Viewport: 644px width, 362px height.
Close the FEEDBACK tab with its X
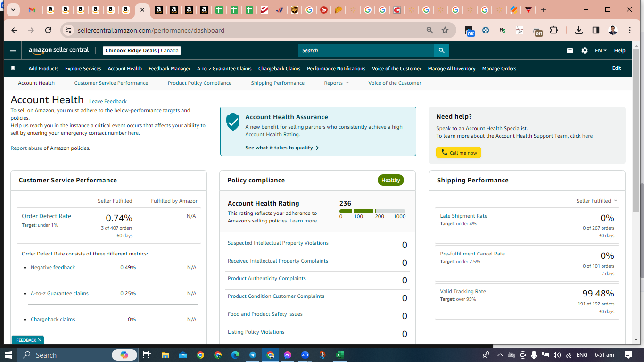click(40, 340)
